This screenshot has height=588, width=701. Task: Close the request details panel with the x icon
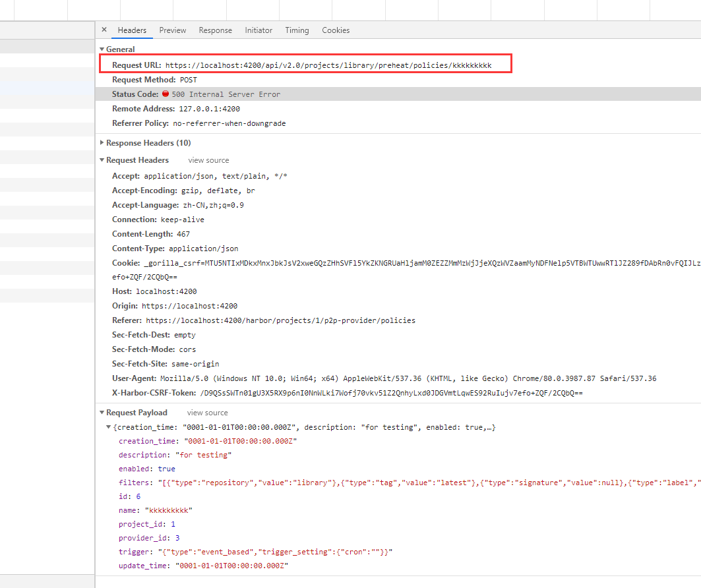(104, 30)
